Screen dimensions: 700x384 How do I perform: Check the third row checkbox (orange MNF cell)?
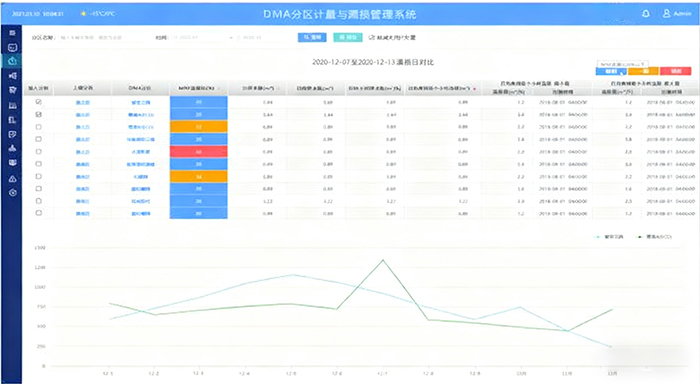39,127
